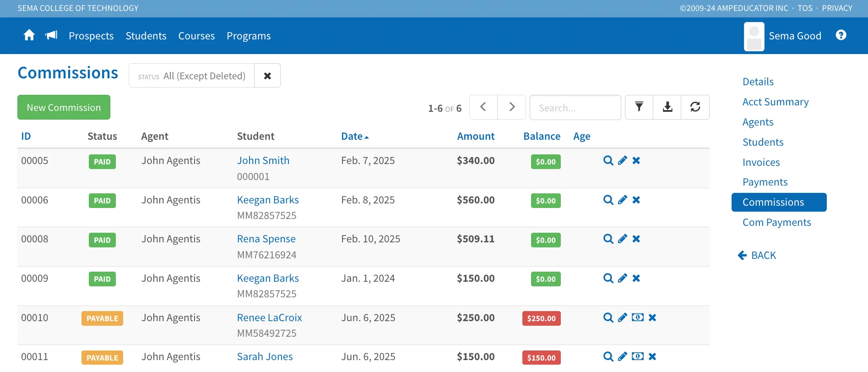The height and width of the screenshot is (372, 868).
Task: Open the Students top menu
Action: coord(146,36)
